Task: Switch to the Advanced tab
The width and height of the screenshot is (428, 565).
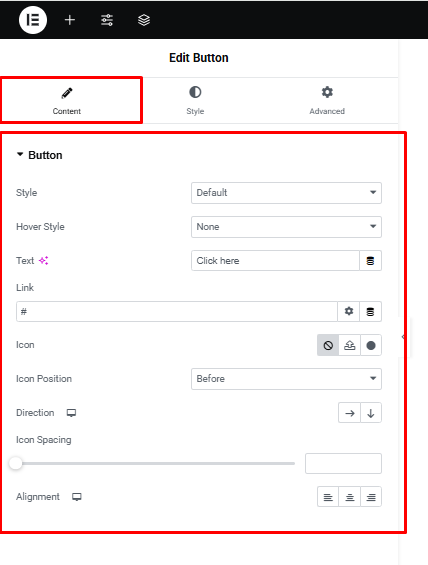Action: point(327,101)
